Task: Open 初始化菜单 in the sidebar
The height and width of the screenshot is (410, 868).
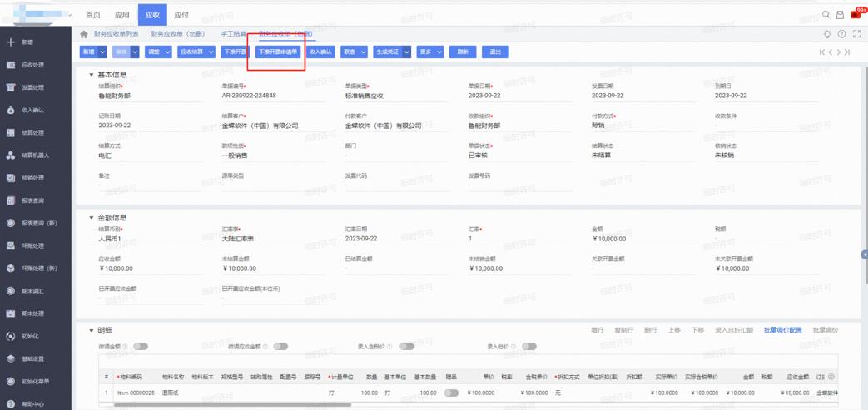Action: (36, 381)
